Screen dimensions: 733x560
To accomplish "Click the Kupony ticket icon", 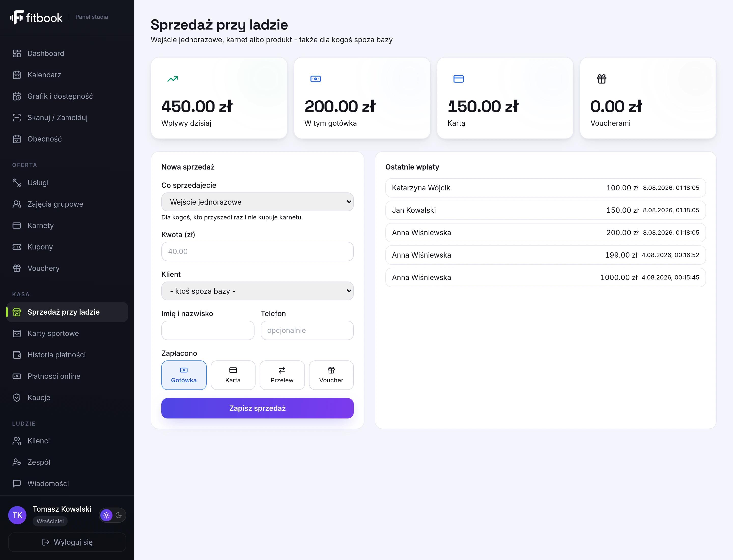I will coord(17,247).
